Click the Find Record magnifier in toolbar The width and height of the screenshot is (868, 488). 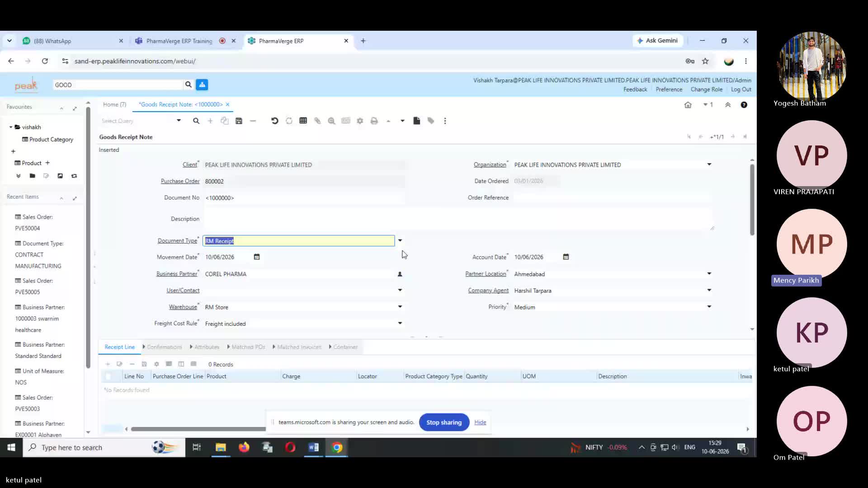click(196, 121)
